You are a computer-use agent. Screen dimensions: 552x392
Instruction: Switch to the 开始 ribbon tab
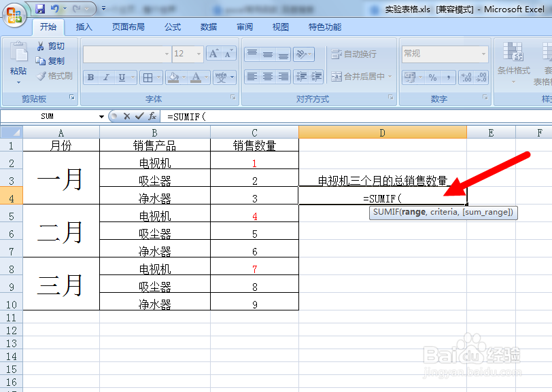click(x=48, y=27)
